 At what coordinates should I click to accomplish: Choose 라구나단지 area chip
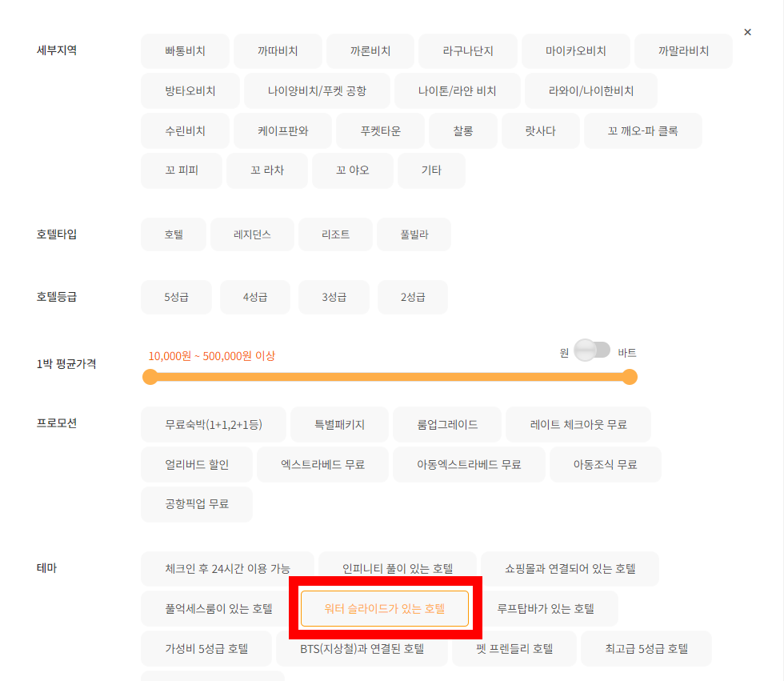[x=468, y=51]
